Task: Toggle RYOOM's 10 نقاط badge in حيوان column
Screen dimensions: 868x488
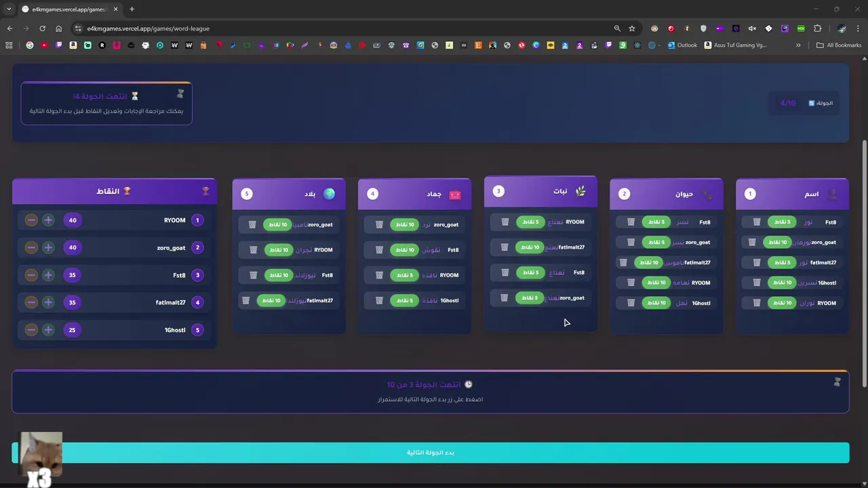Action: [x=656, y=283]
